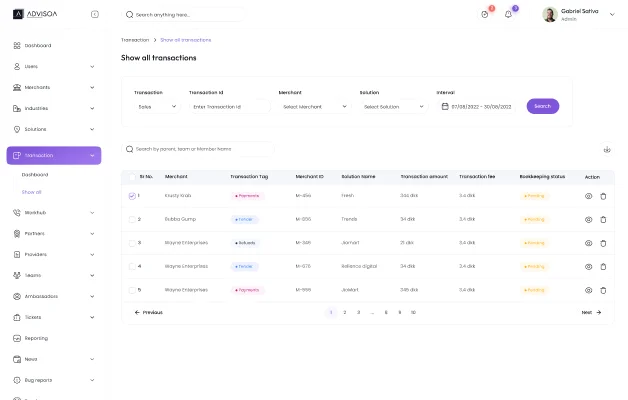Screen dimensions: 628x400
Task: Click the Enter Transaction Id field
Action: (229, 107)
